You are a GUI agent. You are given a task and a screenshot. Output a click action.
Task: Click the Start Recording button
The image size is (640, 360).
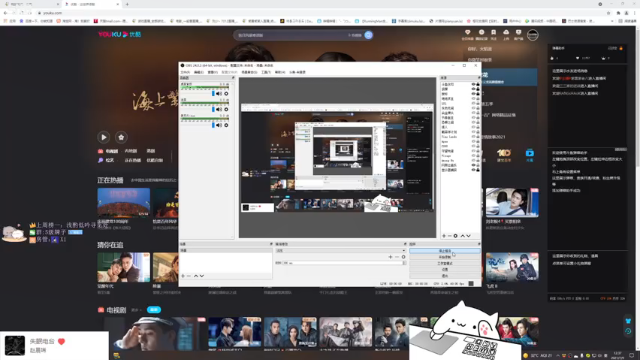point(445,257)
